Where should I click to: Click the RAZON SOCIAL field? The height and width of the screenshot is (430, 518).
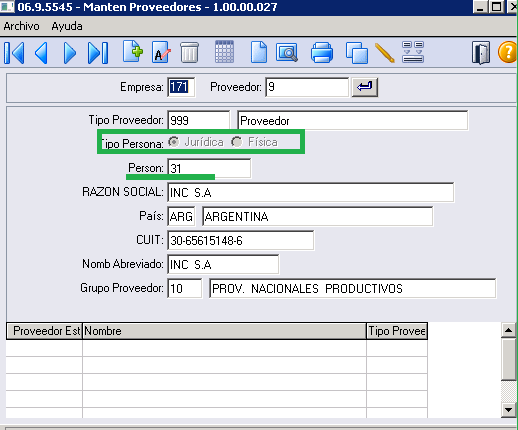(310, 192)
